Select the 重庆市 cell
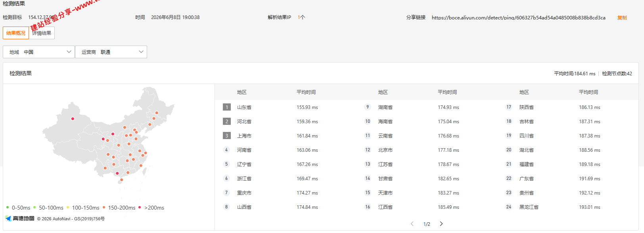Screen dimensions: 644x233 click(x=244, y=193)
